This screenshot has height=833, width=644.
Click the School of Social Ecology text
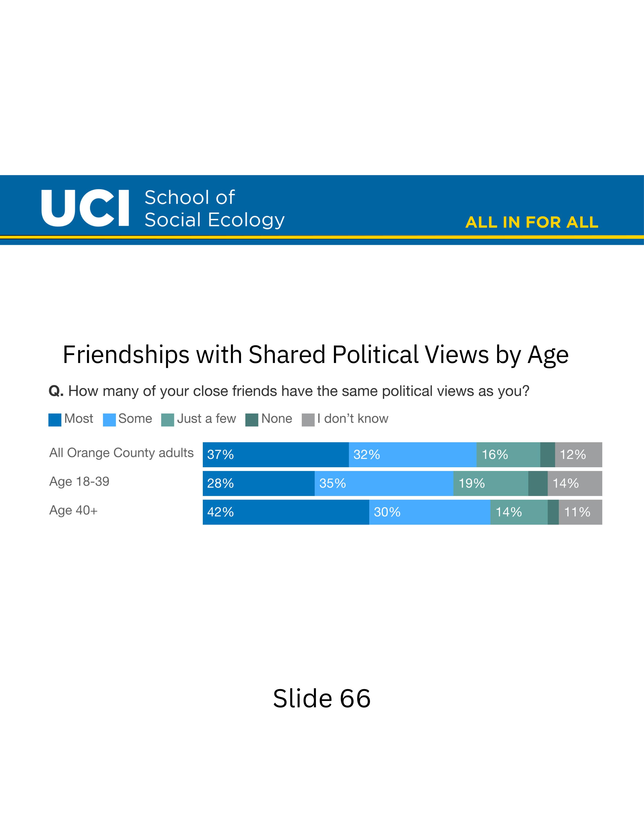tap(214, 208)
